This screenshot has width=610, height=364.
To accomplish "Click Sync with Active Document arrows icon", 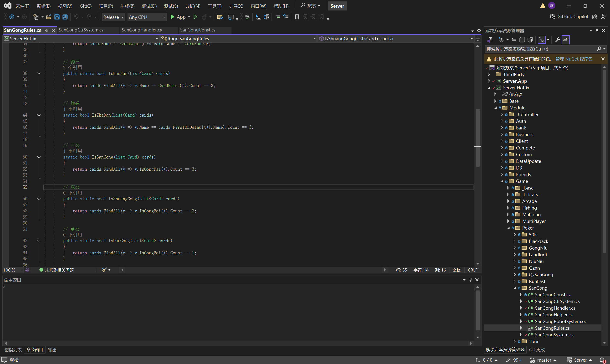I will tap(514, 40).
